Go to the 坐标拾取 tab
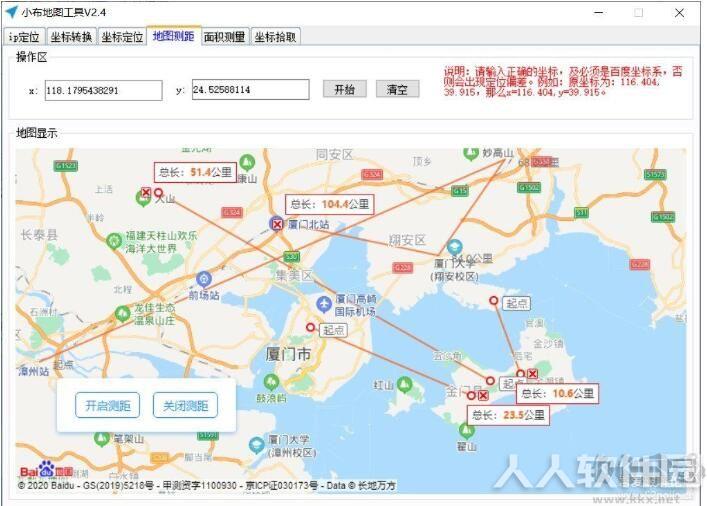 point(275,37)
